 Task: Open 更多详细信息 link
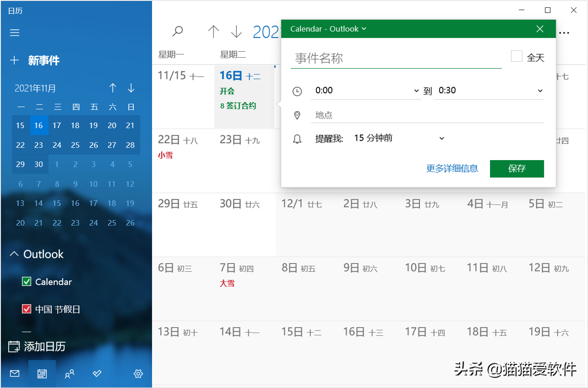click(452, 168)
